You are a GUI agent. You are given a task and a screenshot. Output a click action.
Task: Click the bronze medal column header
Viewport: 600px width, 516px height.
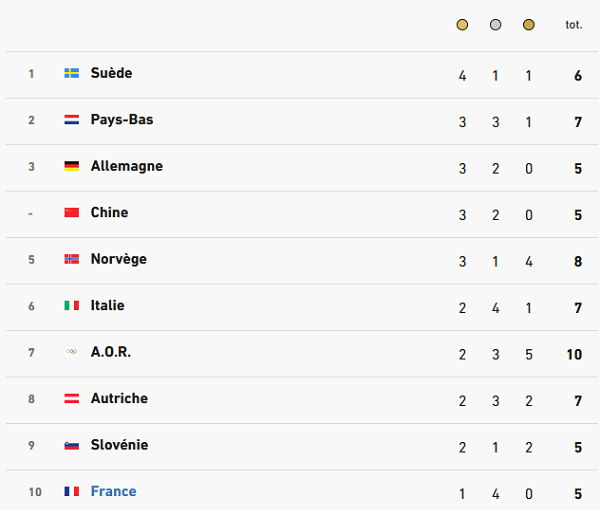529,25
